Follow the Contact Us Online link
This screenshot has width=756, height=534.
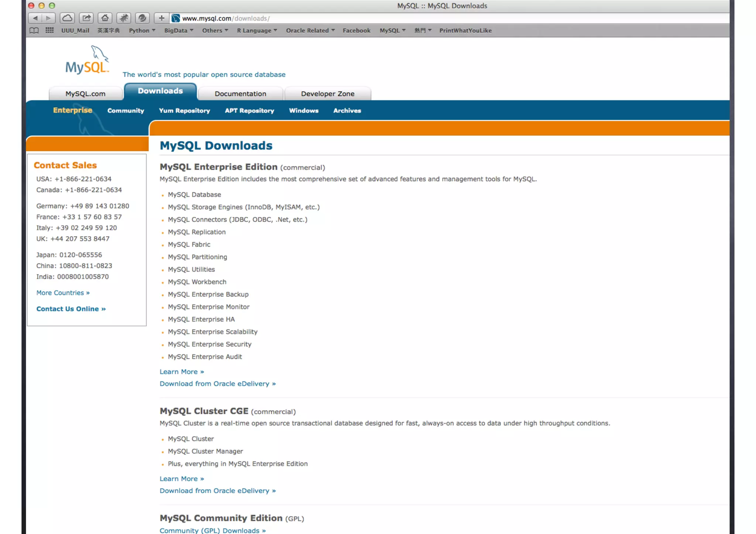71,309
